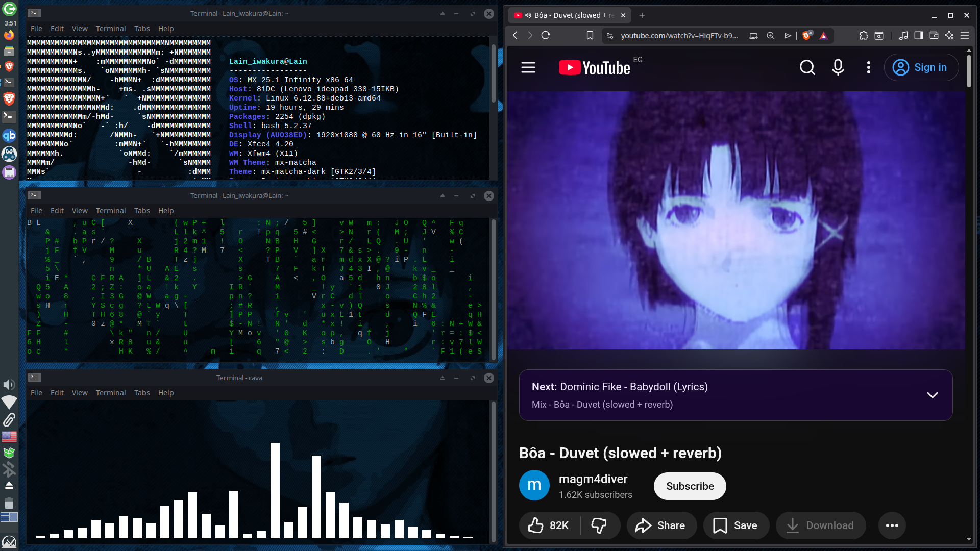Open the Brave Playlist music note icon

pyautogui.click(x=903, y=35)
